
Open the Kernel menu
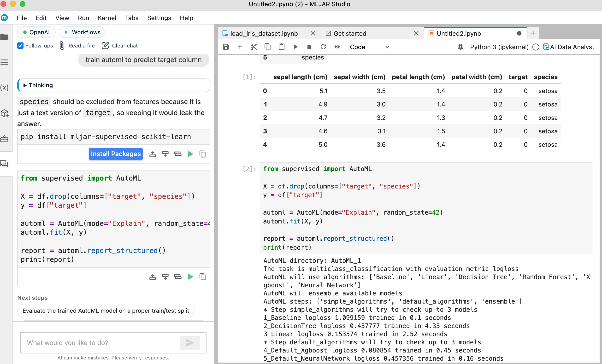coord(107,18)
